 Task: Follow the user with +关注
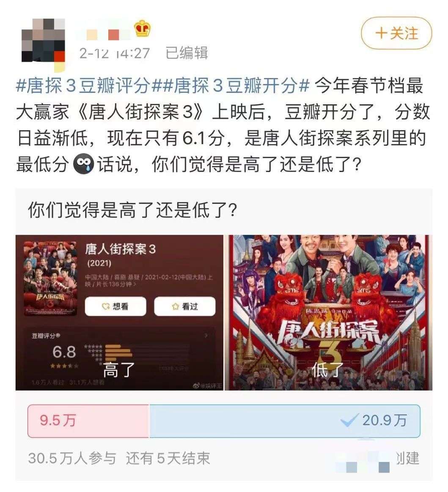click(396, 33)
